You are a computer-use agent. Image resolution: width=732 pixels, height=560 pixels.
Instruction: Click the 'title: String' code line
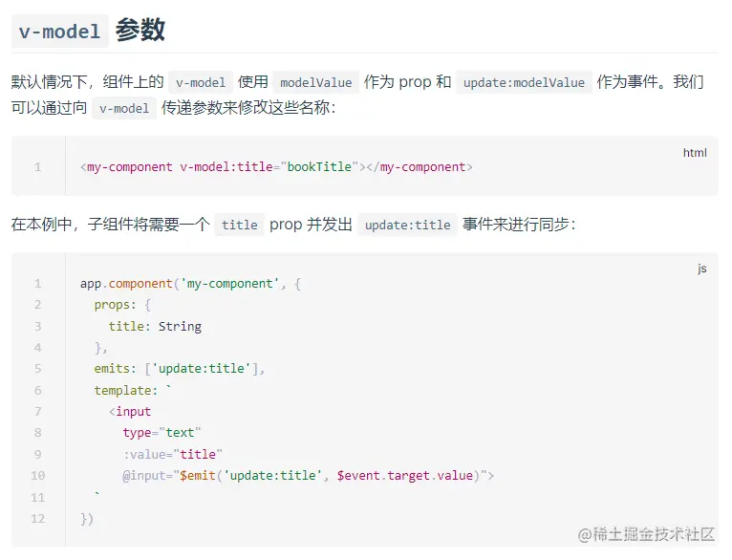pos(154,326)
